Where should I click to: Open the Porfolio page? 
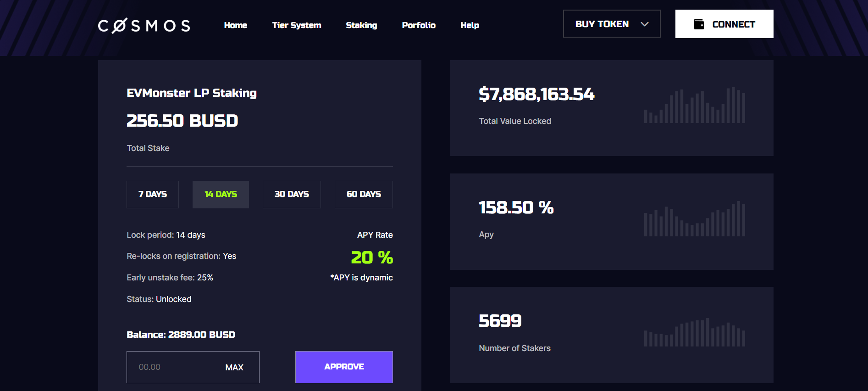pyautogui.click(x=418, y=25)
